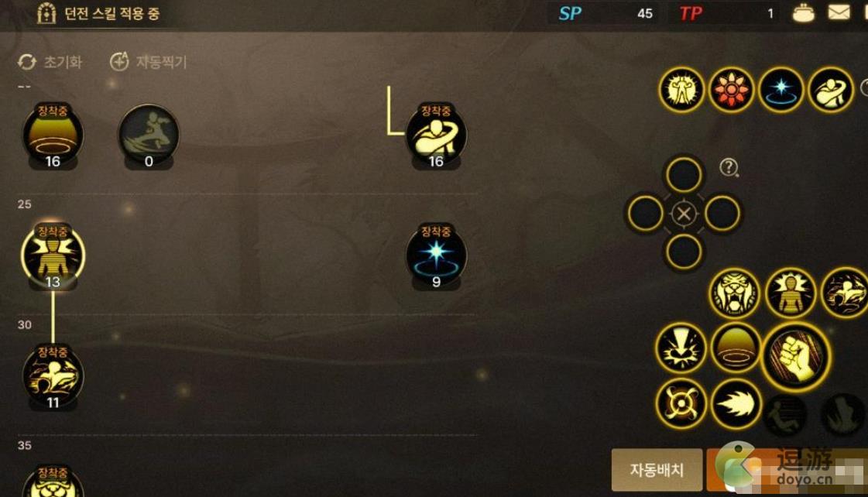Tap the downward impact skill slot
Viewport: 868px width, 497px height.
(681, 348)
